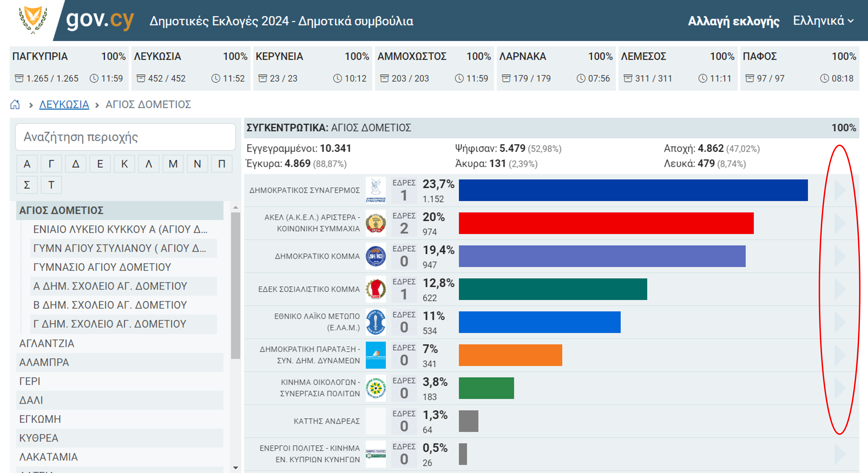This screenshot has height=473, width=868.
Task: Open the ΠΑΓΚΥΠΡΙΑ results tab
Action: point(69,68)
